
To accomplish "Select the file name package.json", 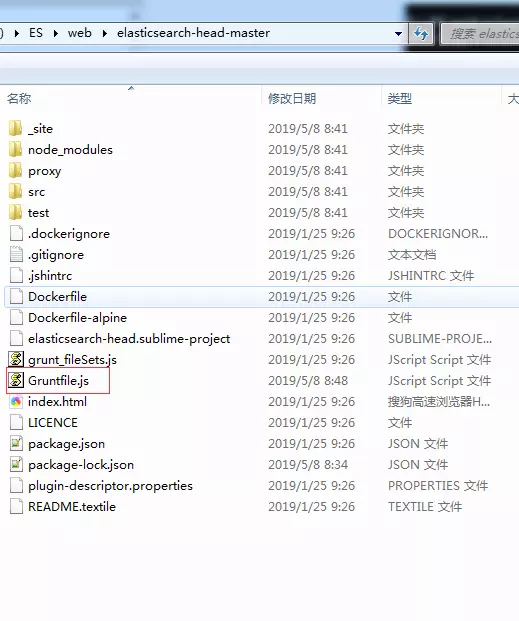I will [67, 444].
